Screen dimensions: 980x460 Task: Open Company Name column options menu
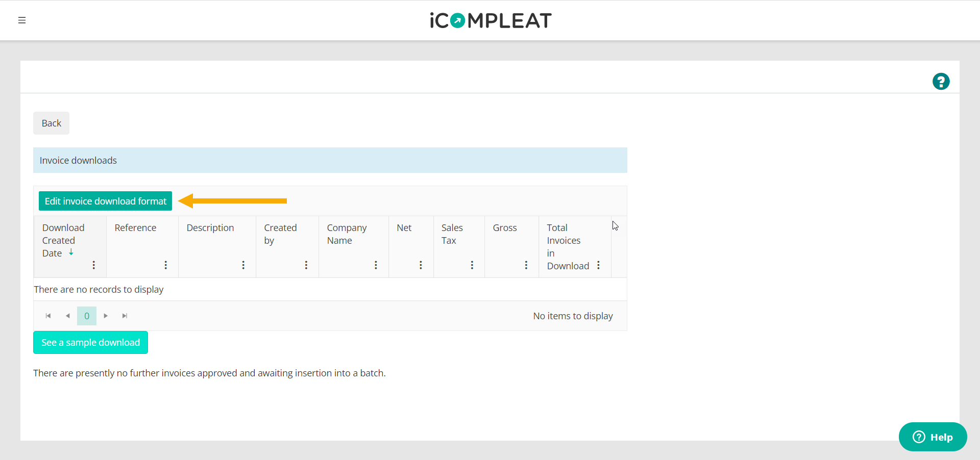coord(376,265)
